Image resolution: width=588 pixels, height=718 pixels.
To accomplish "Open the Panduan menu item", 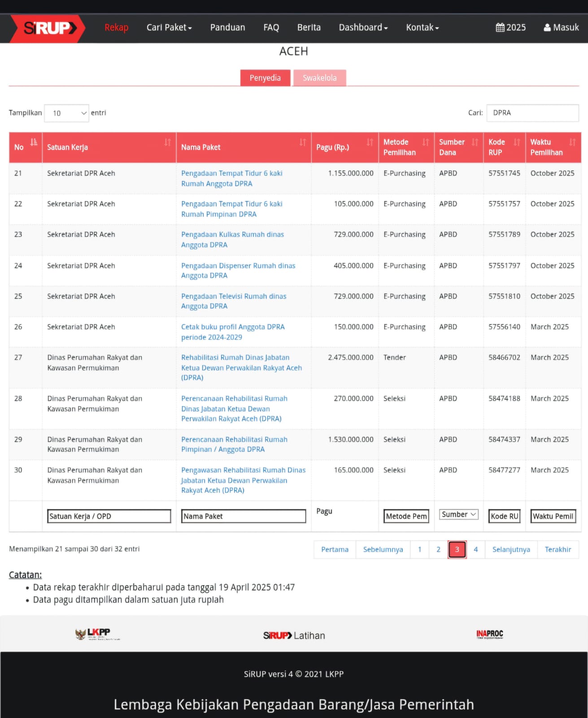I will pyautogui.click(x=227, y=27).
